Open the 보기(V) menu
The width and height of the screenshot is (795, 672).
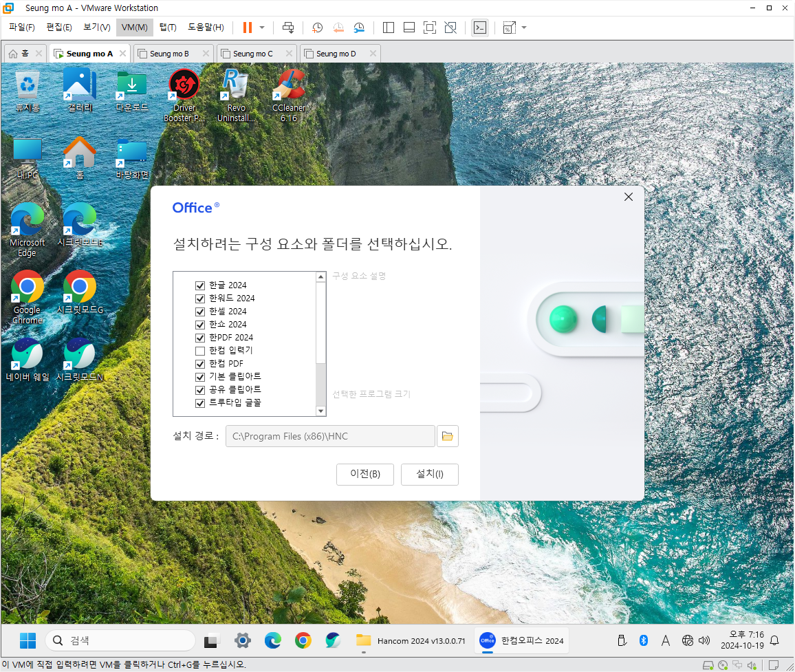click(x=97, y=27)
